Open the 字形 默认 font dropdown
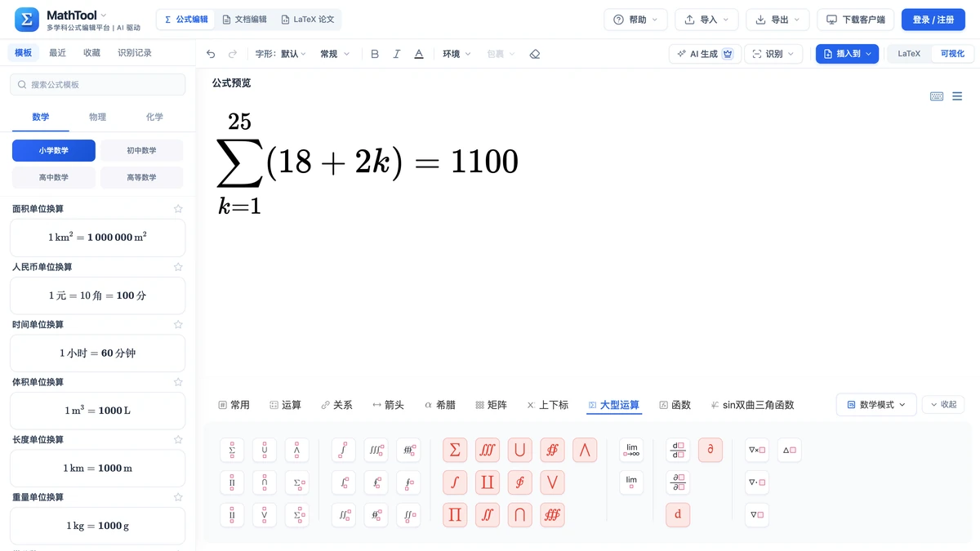The width and height of the screenshot is (980, 551). [x=281, y=54]
